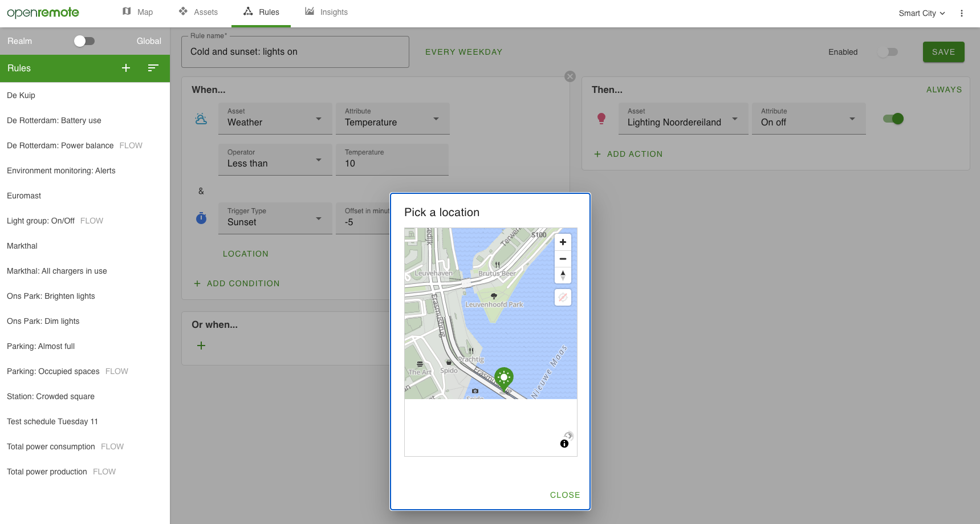This screenshot has height=524, width=980.
Task: Close the Pick a location dialog
Action: point(564,495)
